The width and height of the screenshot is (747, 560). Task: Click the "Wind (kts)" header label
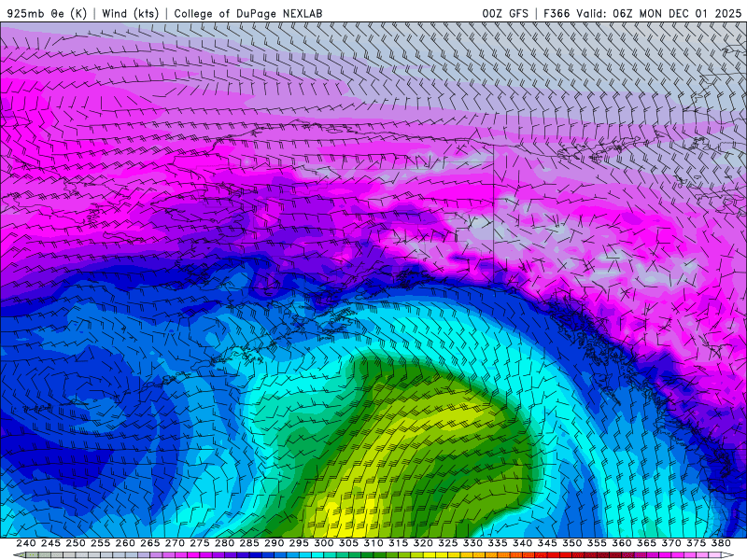[131, 13]
